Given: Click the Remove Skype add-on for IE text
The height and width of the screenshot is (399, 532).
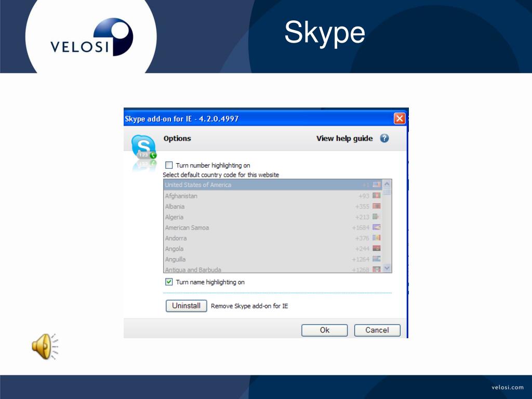Looking at the screenshot, I should tap(249, 305).
